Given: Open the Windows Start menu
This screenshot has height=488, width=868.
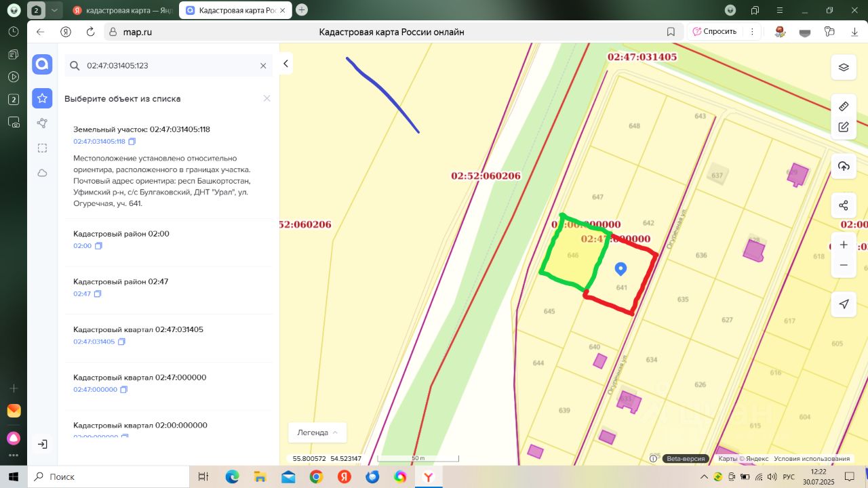Looking at the screenshot, I should click(x=14, y=476).
